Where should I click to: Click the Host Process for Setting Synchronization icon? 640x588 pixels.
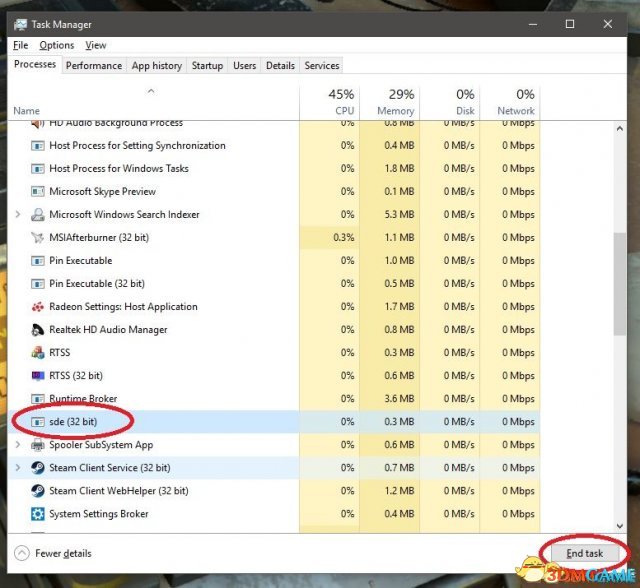pos(38,146)
